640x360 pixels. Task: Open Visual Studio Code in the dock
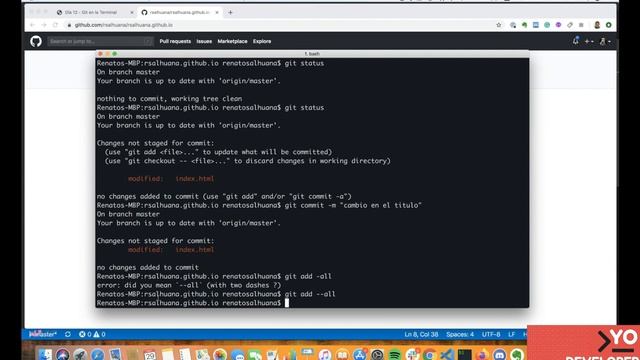(x=447, y=354)
